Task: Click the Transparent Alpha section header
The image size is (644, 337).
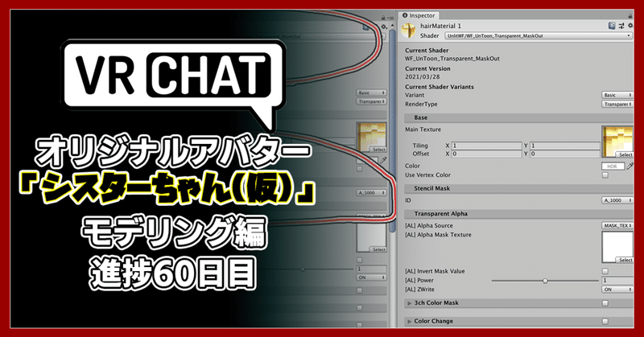Action: tap(518, 214)
